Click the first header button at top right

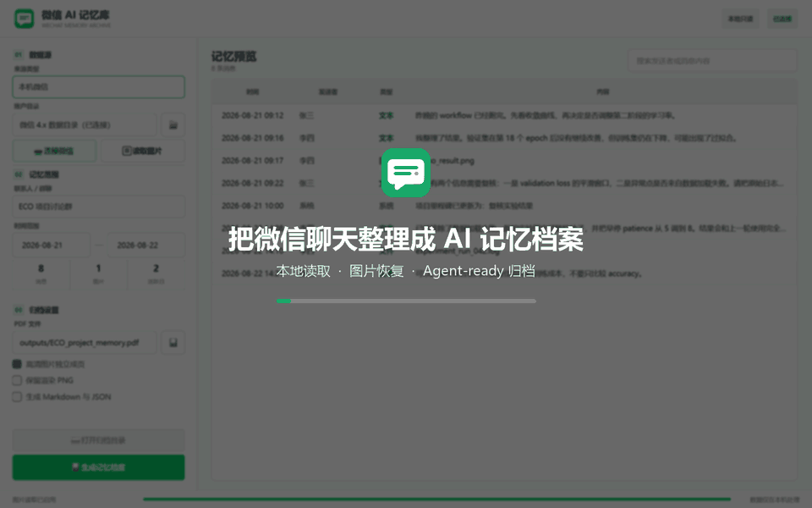coord(741,19)
